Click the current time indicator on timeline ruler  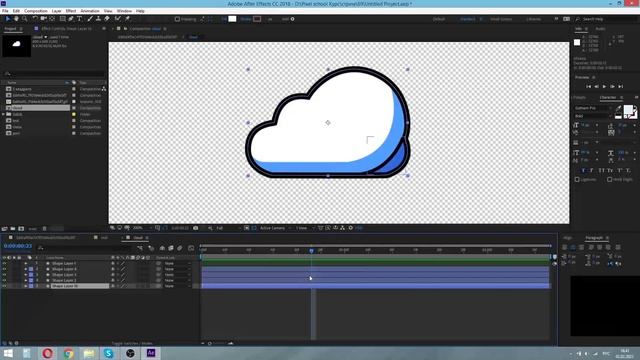(311, 250)
